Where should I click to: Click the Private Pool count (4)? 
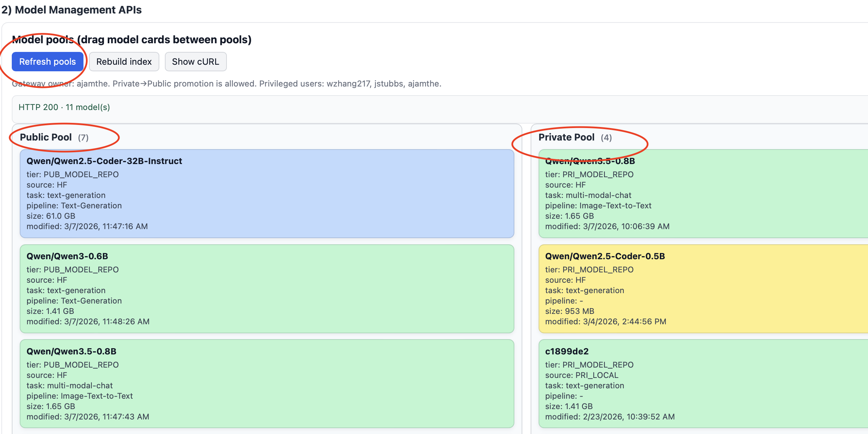pyautogui.click(x=606, y=138)
